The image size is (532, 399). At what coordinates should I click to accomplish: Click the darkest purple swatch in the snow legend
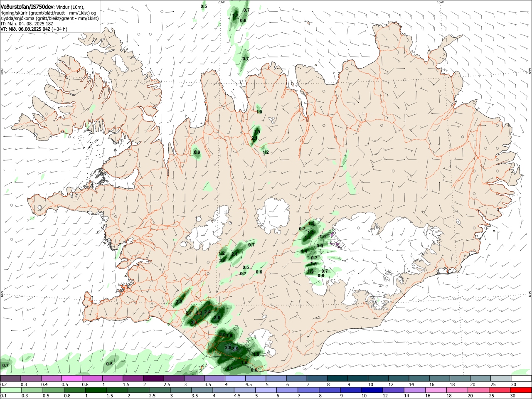click(x=153, y=379)
